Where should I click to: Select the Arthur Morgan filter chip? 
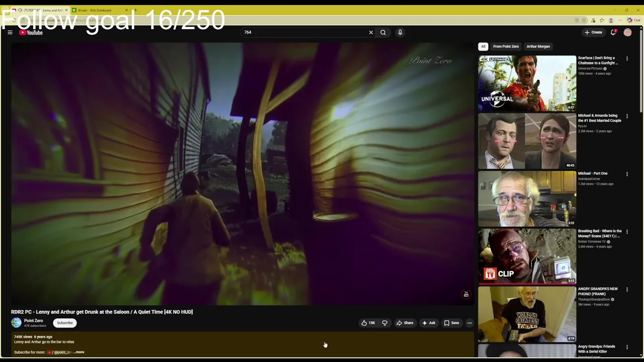pos(538,46)
